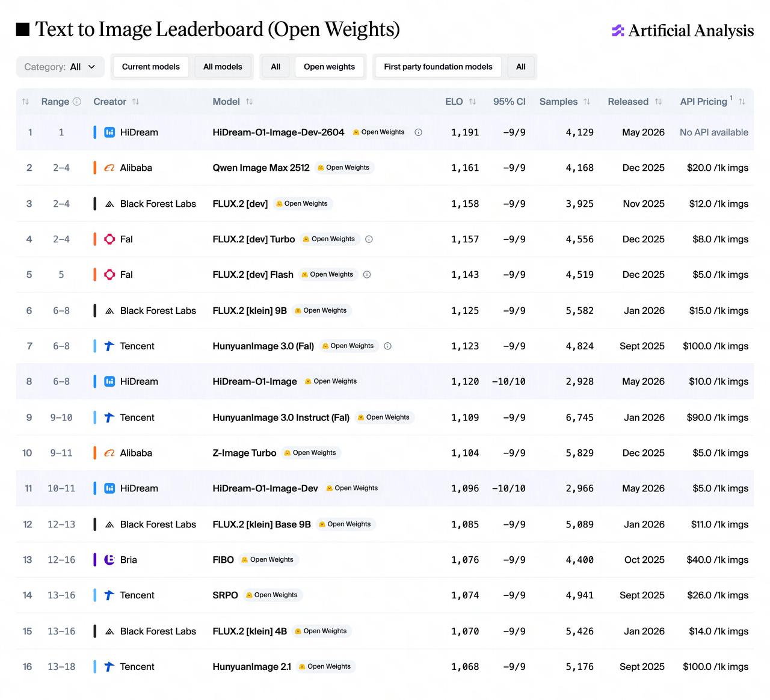Click the Bria creator name

click(x=129, y=560)
